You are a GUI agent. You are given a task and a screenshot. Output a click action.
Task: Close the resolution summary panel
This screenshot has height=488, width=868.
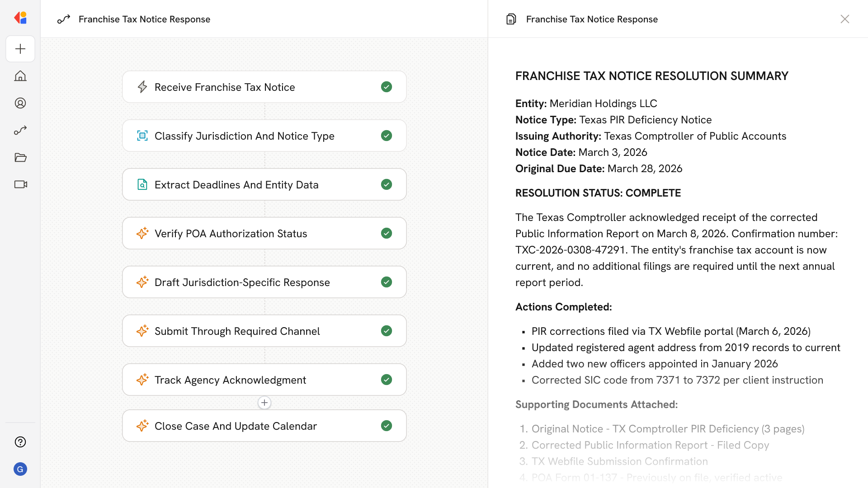pos(845,19)
